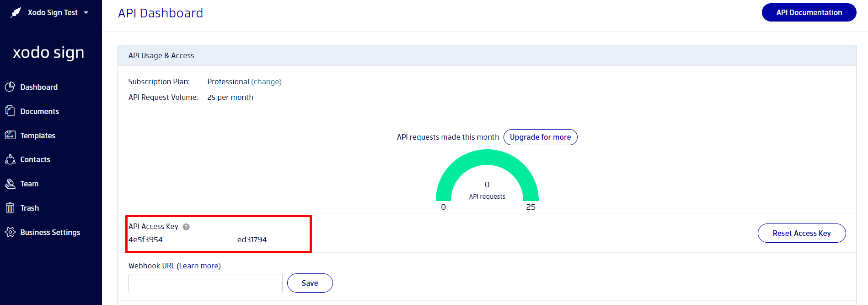Viewport: 868px width, 305px height.
Task: Click the (change) subscription plan link
Action: (x=266, y=82)
